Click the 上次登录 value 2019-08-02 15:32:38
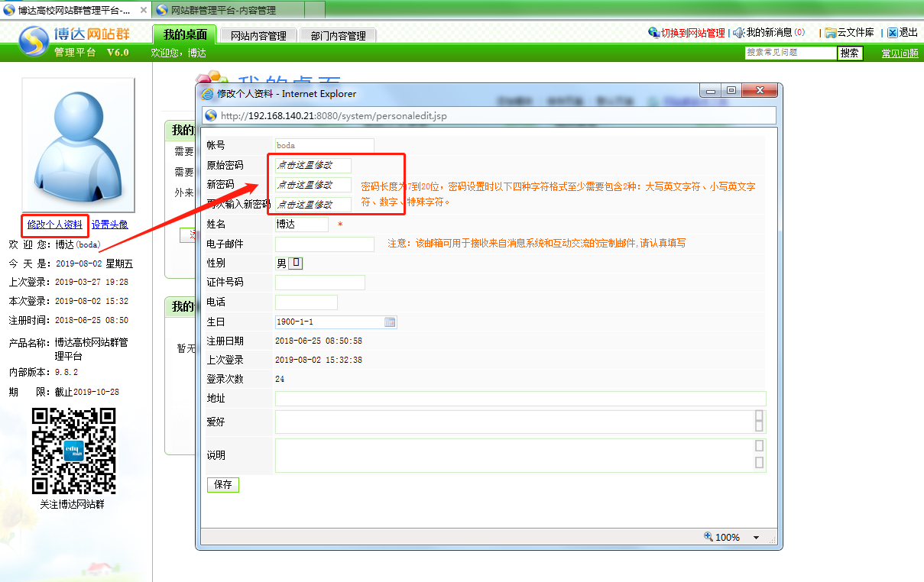The height and width of the screenshot is (582, 924). pos(319,361)
